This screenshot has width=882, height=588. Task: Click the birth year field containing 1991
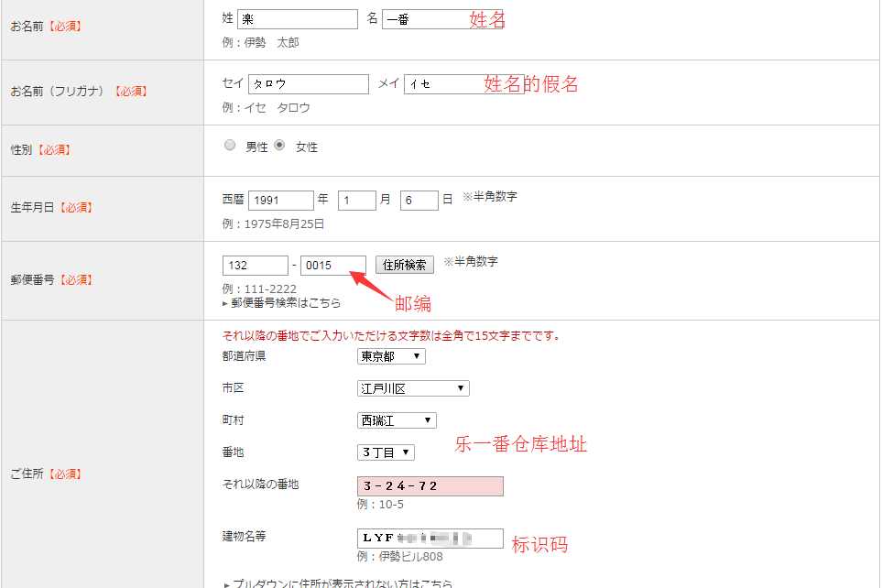[280, 201]
